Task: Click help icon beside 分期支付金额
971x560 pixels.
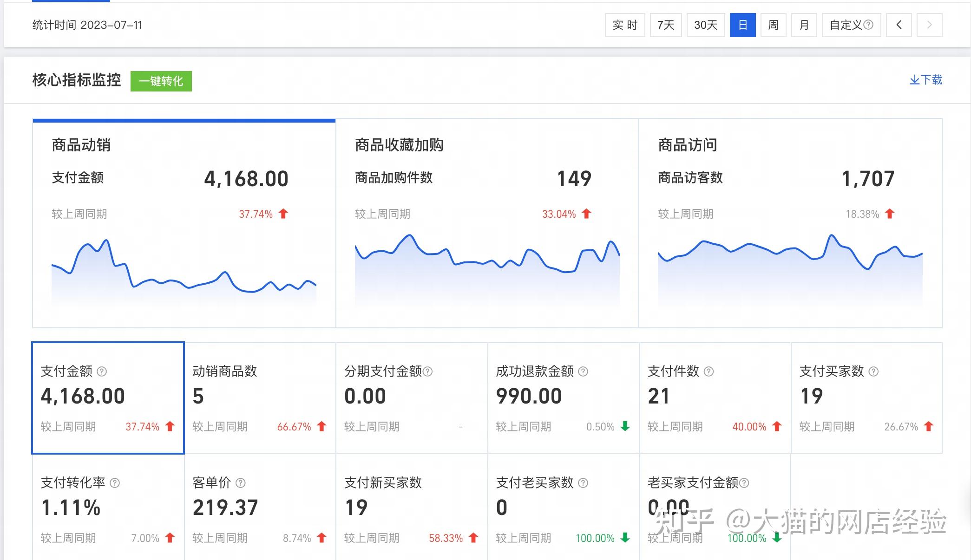Action: point(428,371)
